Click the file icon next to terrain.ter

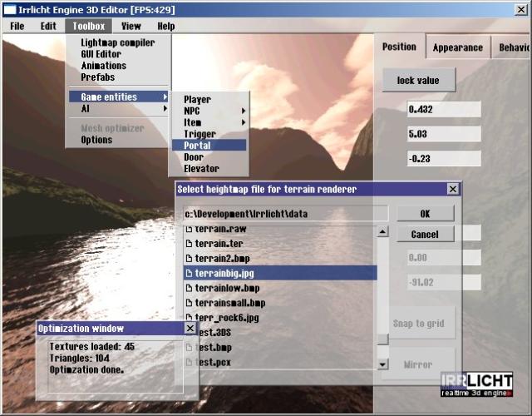click(189, 244)
